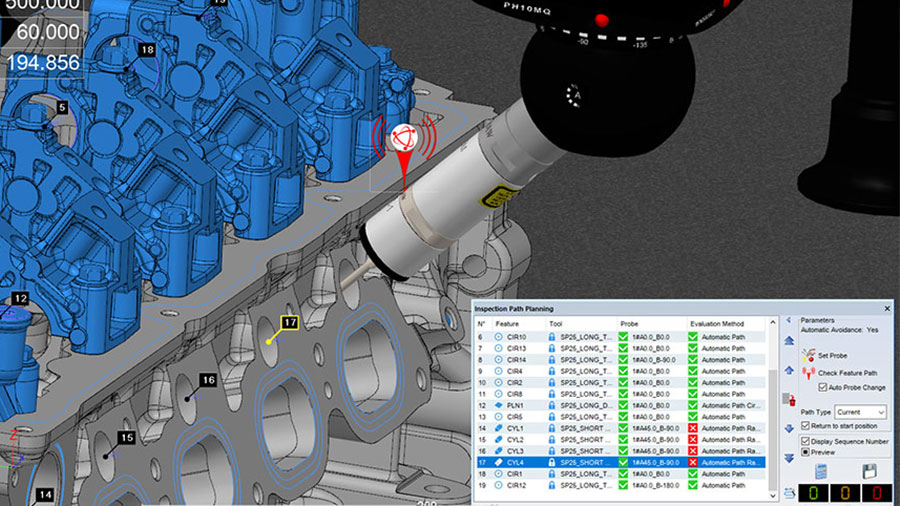Screen dimensions: 900x506
Task: Disable Display Sequence Number checkbox
Action: pyautogui.click(x=806, y=440)
